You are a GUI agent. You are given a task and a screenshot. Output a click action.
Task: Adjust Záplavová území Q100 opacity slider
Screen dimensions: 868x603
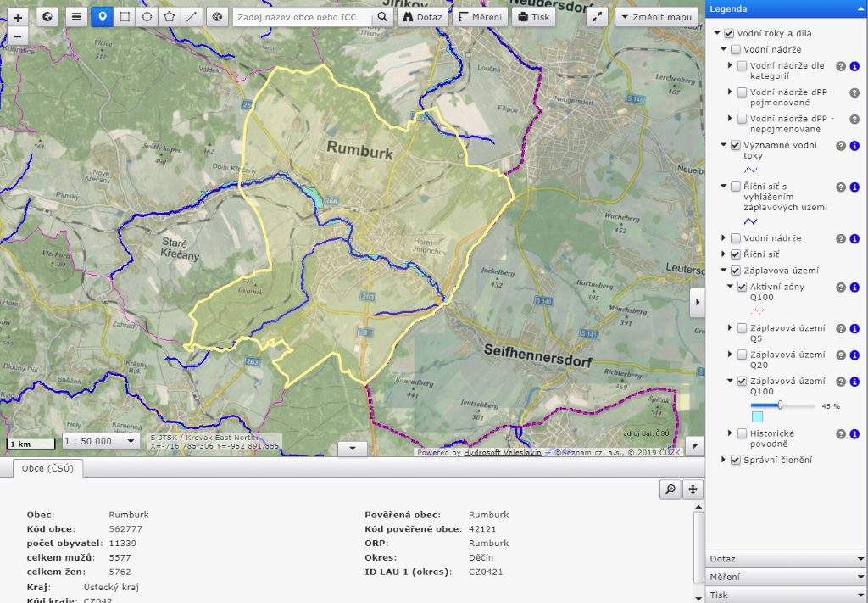point(780,405)
